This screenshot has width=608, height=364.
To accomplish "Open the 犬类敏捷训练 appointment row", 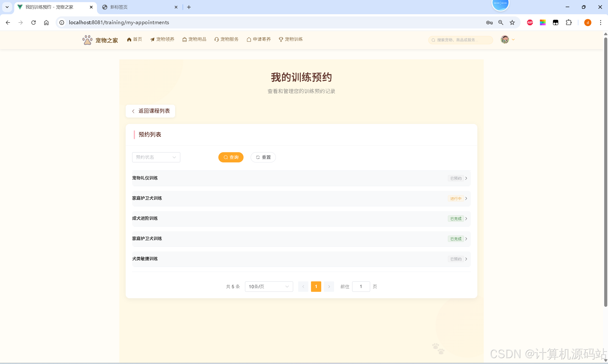I will pyautogui.click(x=301, y=259).
